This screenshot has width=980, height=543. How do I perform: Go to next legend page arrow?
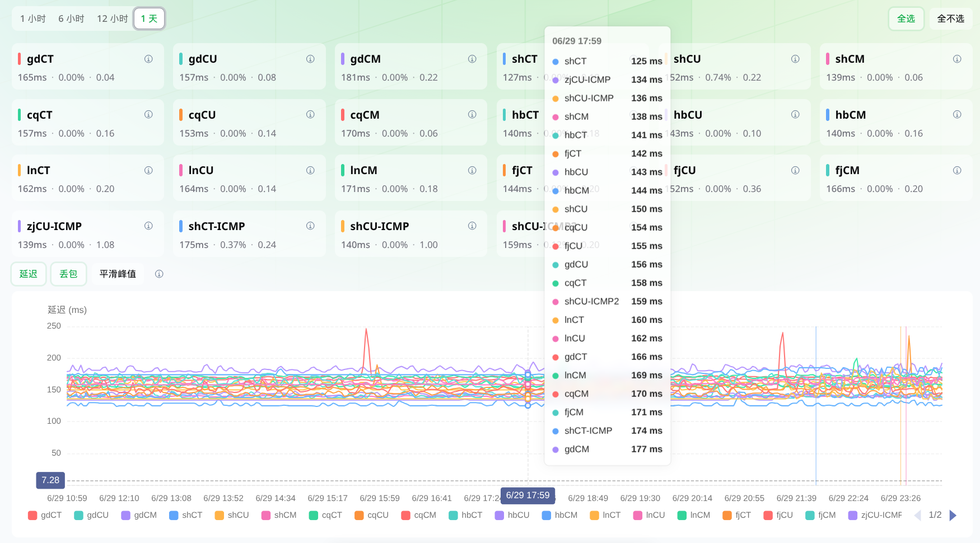[953, 515]
